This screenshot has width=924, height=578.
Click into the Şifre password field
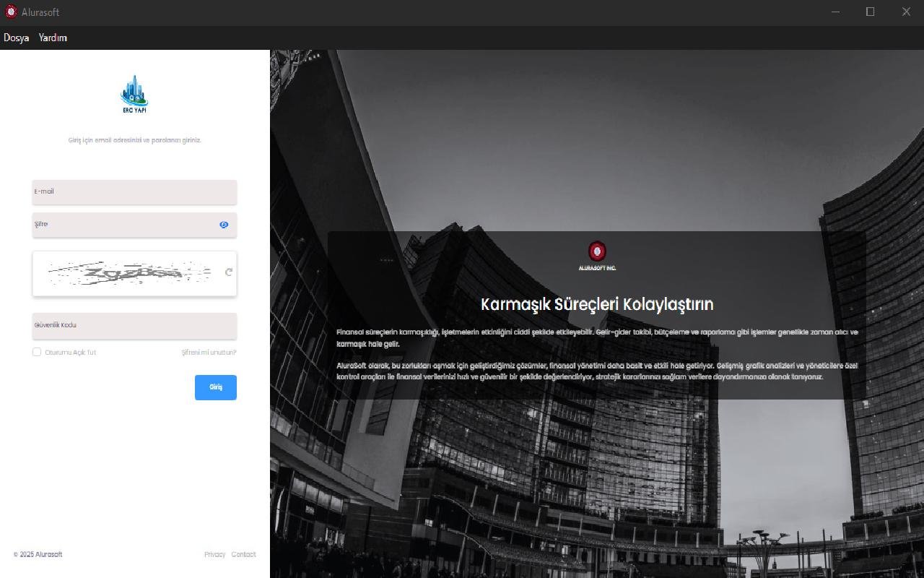pos(123,225)
